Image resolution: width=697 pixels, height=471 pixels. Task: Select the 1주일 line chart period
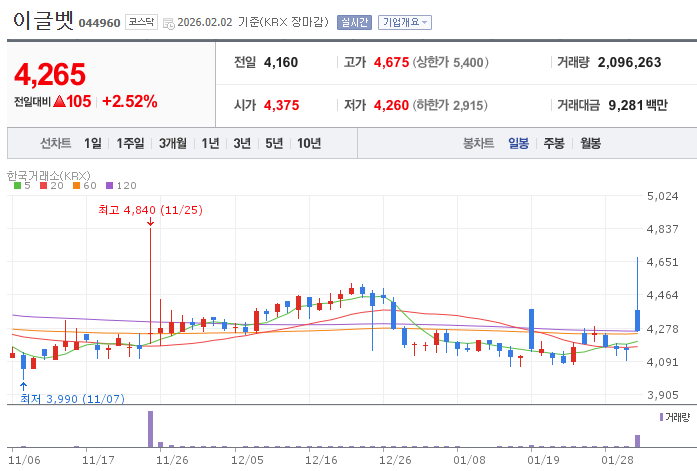(x=130, y=143)
